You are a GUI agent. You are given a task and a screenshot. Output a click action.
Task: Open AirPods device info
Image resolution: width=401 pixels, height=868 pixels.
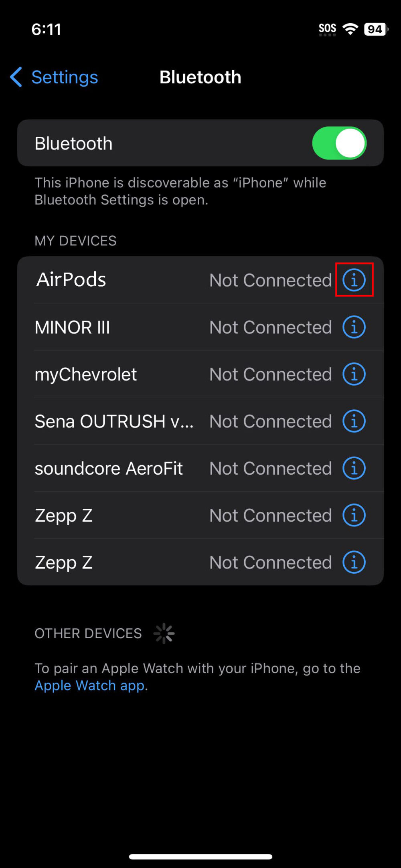[x=354, y=280]
